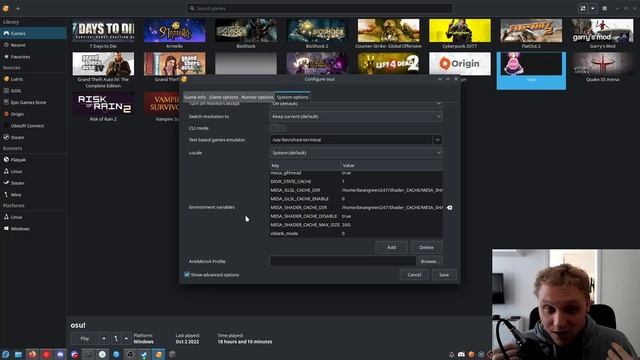The height and width of the screenshot is (360, 640).
Task: Select the vblank_mode variable row
Action: [x=356, y=233]
